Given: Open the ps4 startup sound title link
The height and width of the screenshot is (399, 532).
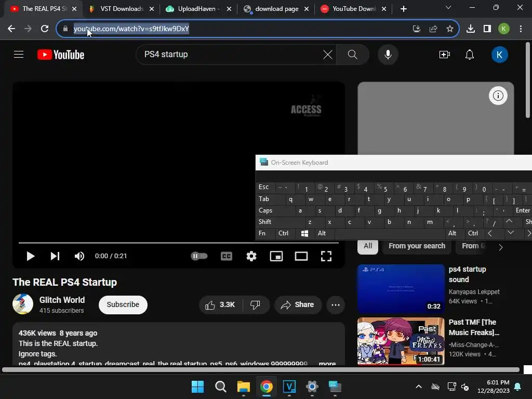Looking at the screenshot, I should click(467, 274).
